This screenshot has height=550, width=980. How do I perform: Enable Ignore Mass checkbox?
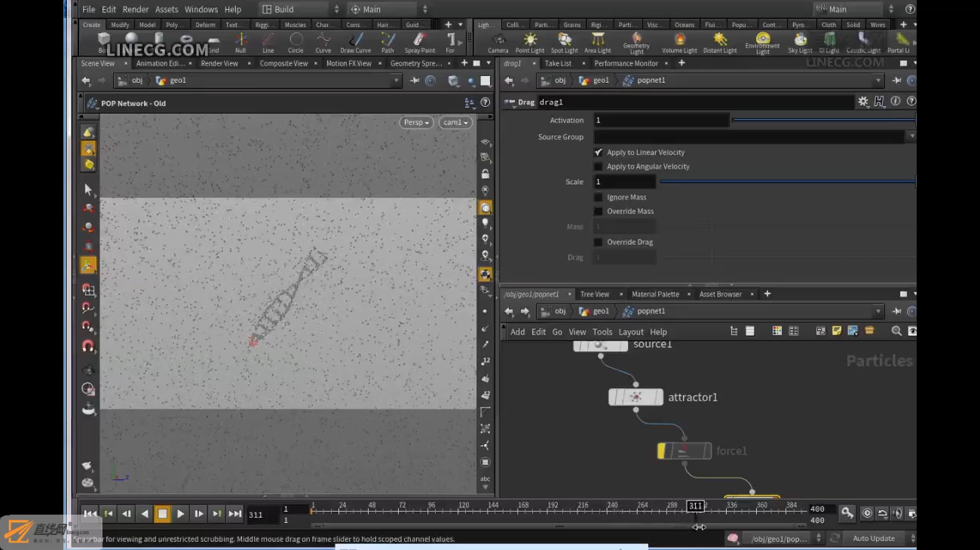[599, 197]
